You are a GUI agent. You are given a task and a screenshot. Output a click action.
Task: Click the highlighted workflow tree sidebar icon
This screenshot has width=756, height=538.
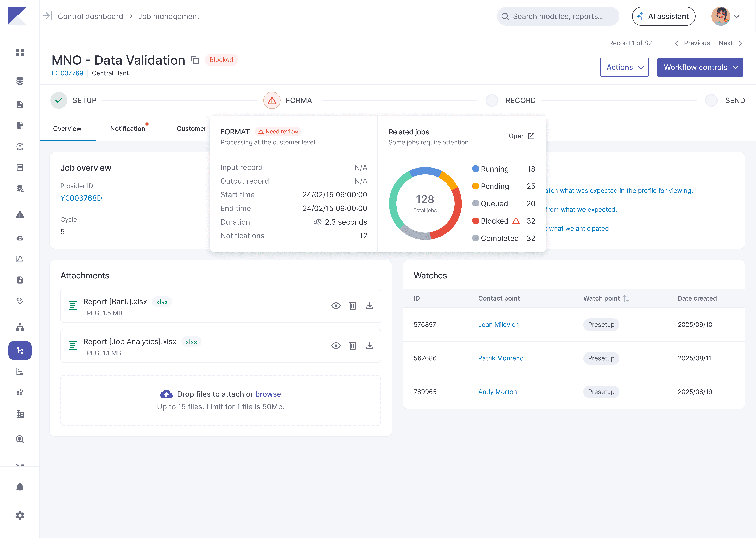pyautogui.click(x=20, y=350)
